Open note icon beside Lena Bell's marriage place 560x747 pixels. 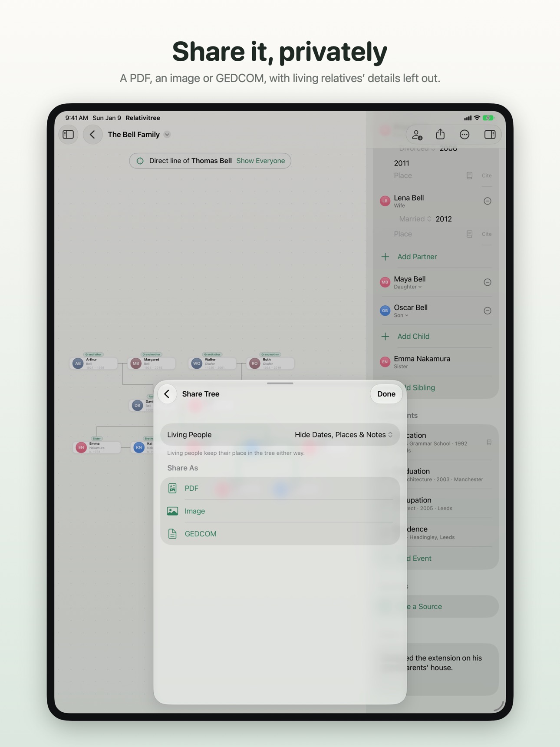coord(469,234)
